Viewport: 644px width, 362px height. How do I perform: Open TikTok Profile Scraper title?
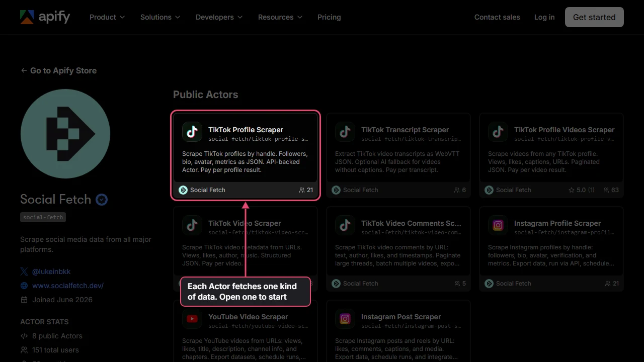point(246,130)
